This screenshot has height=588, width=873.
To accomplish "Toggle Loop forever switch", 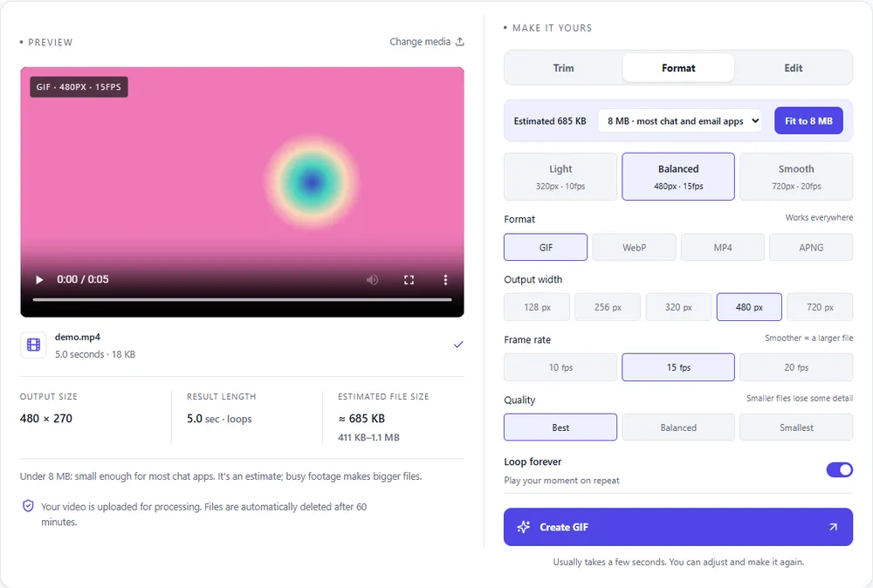I will coord(840,470).
